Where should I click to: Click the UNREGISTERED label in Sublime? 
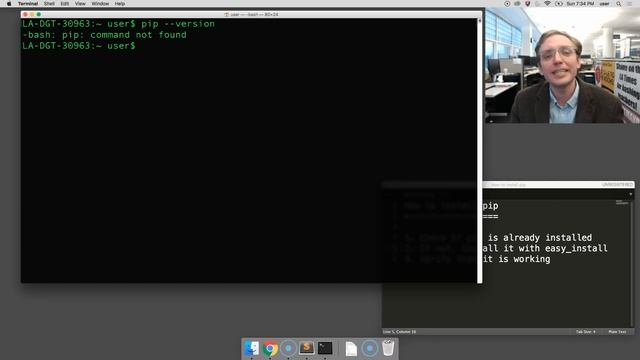(x=617, y=184)
